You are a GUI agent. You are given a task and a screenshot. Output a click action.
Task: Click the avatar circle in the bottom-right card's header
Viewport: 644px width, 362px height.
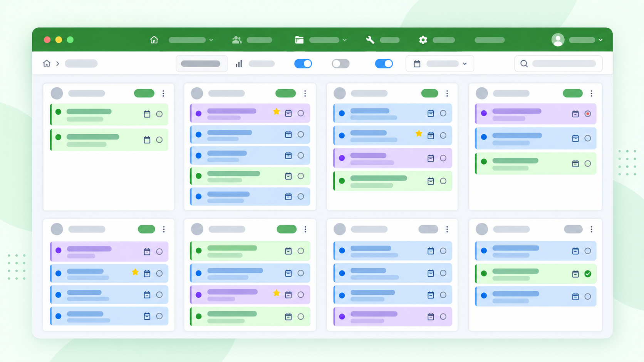point(482,229)
